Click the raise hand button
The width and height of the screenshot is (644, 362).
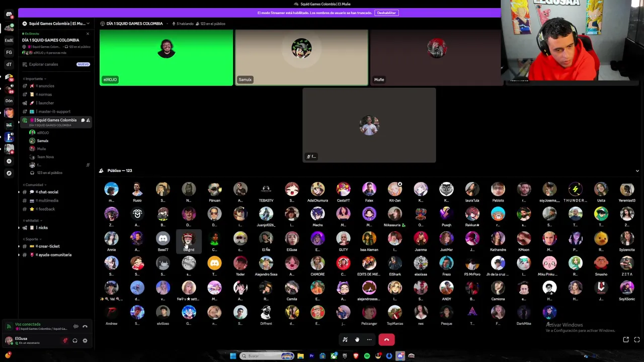coord(357,340)
